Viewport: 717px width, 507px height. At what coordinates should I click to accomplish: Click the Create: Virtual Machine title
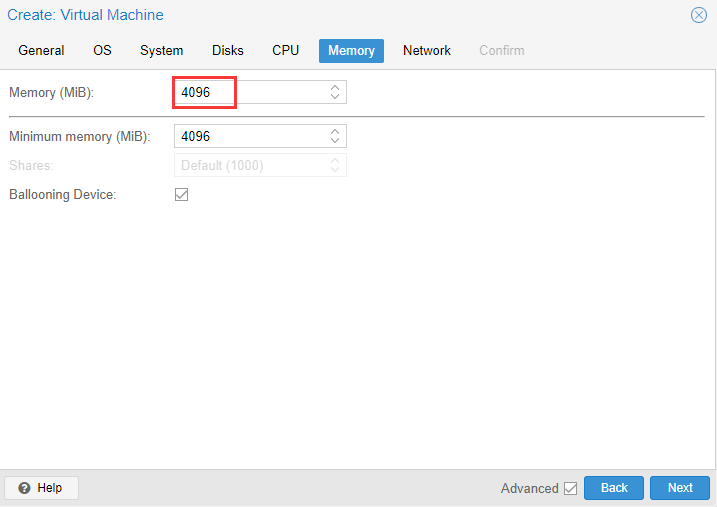(x=86, y=15)
